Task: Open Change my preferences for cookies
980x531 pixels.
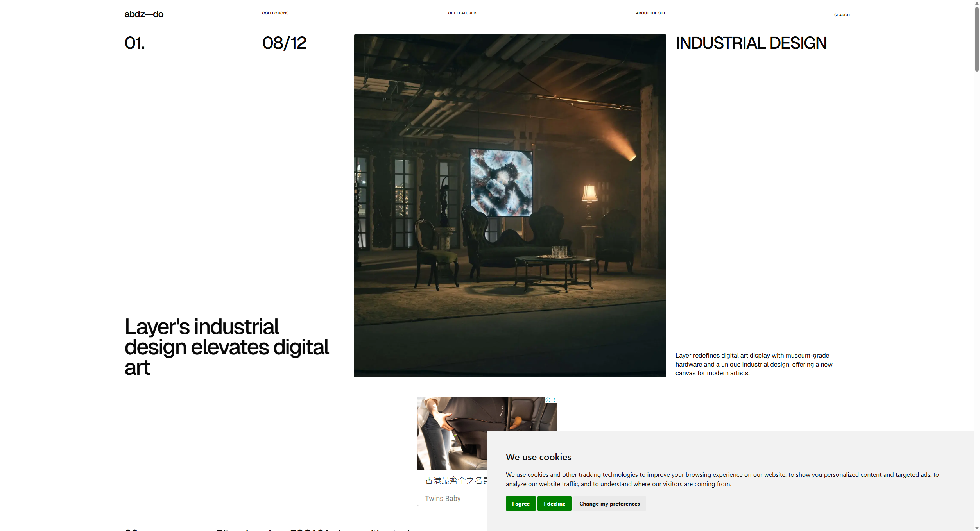Action: pos(609,504)
